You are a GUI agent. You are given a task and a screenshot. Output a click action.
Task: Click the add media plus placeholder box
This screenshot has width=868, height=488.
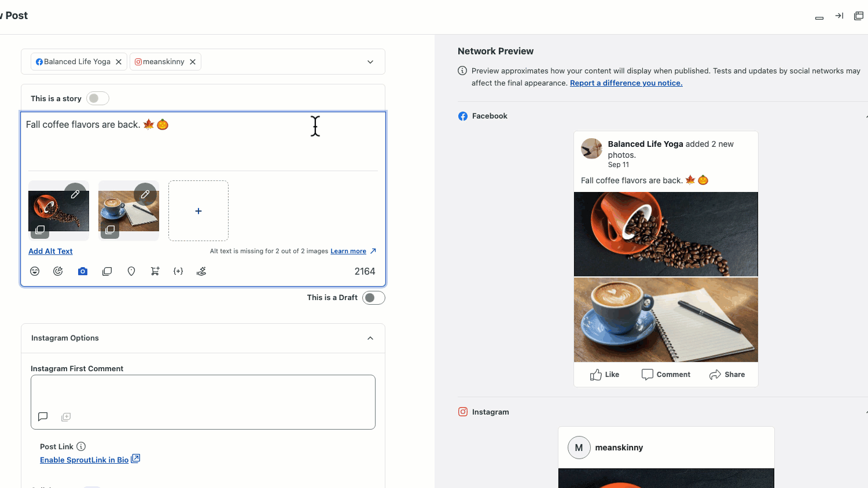click(x=198, y=211)
